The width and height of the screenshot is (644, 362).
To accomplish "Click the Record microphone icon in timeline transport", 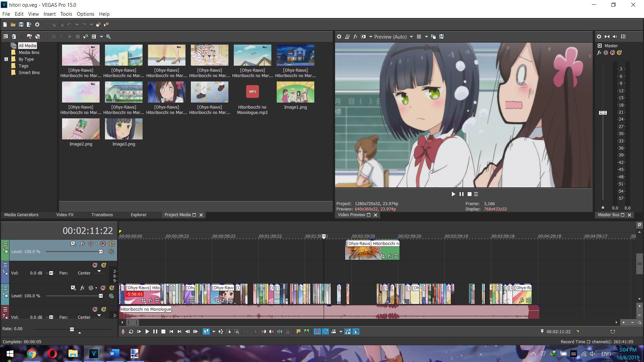I will pos(123,331).
